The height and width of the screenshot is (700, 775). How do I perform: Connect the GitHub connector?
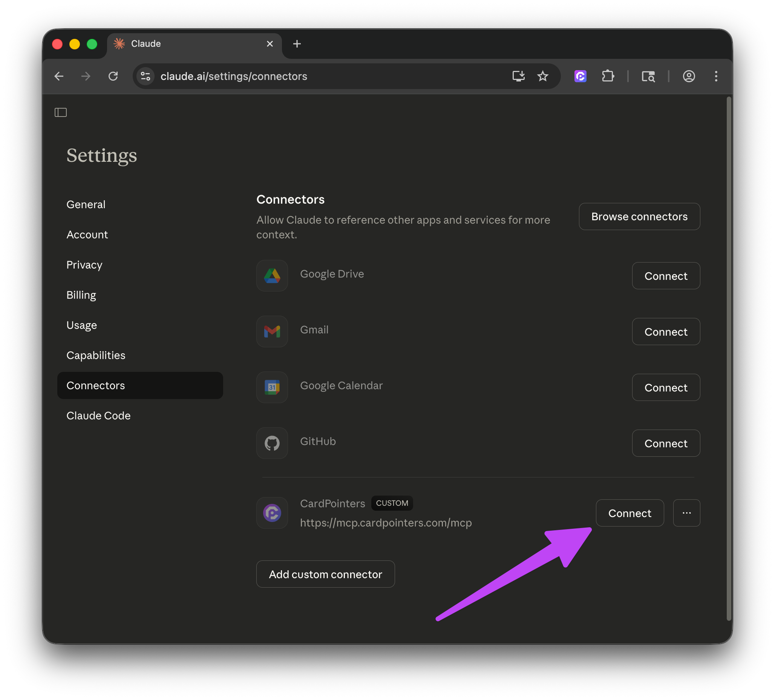[x=665, y=444]
